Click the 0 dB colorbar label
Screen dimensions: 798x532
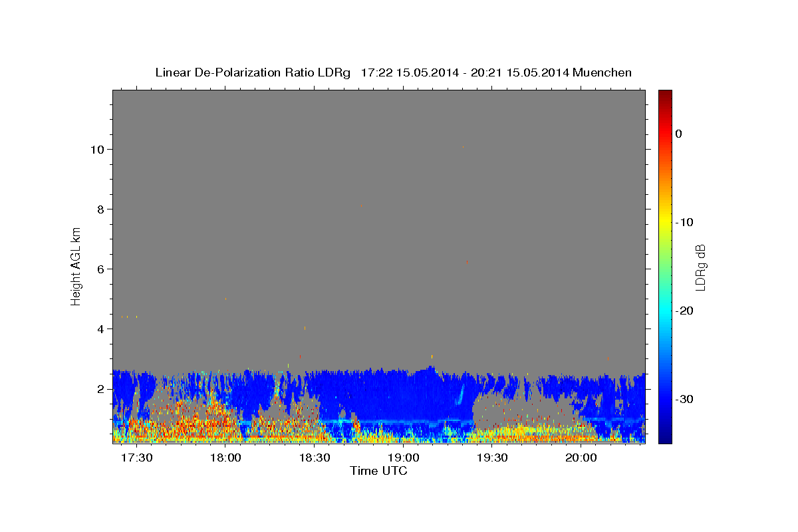pyautogui.click(x=678, y=134)
